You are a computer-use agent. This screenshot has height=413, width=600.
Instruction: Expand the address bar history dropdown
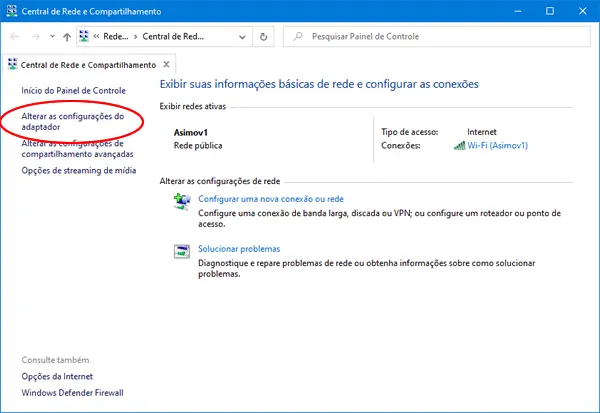pyautogui.click(x=240, y=37)
